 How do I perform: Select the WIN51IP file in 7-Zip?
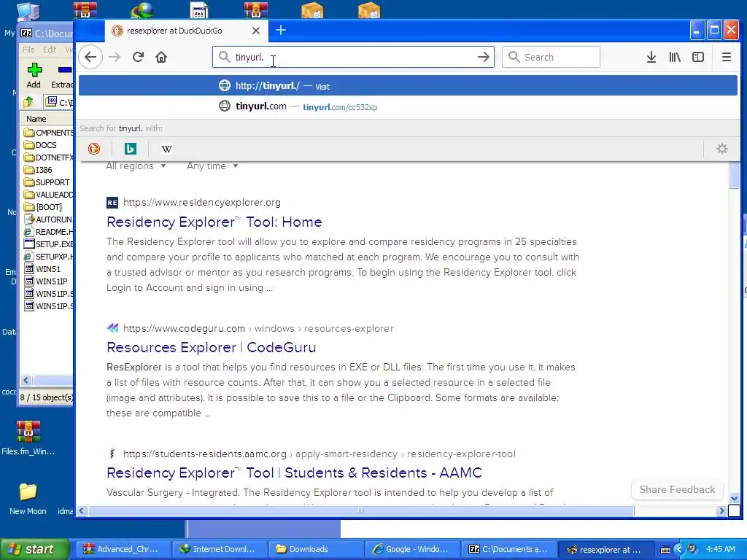(x=46, y=281)
